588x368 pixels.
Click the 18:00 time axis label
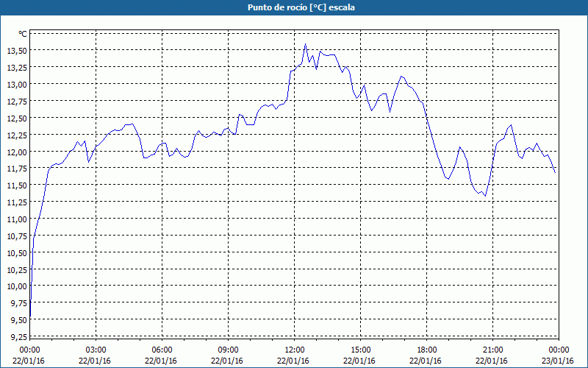(x=427, y=350)
